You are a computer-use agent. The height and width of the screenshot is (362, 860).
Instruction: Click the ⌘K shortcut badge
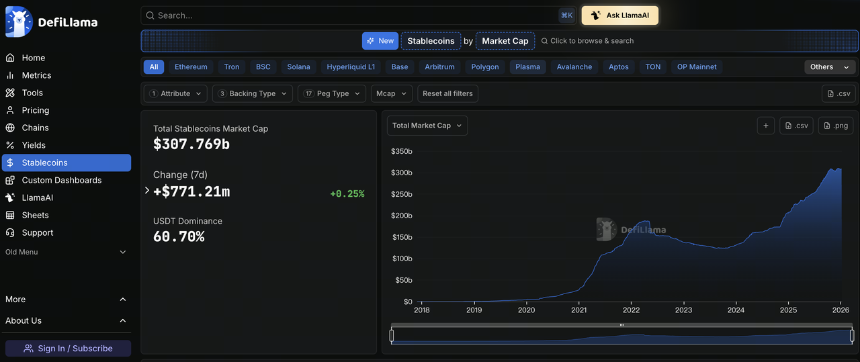click(x=566, y=15)
